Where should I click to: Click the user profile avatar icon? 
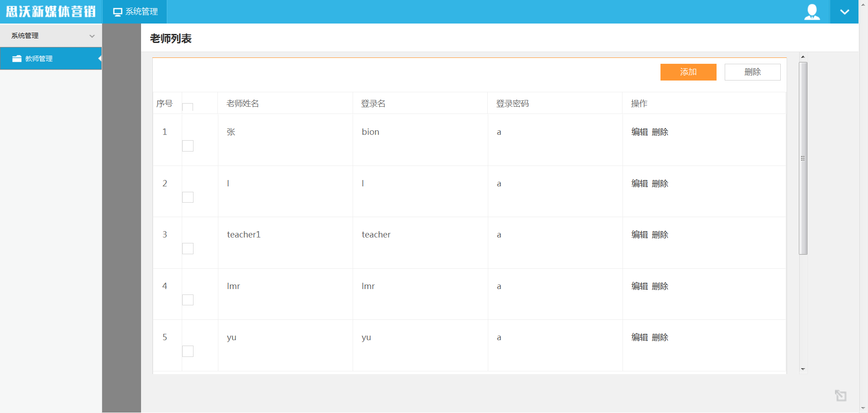pos(812,12)
